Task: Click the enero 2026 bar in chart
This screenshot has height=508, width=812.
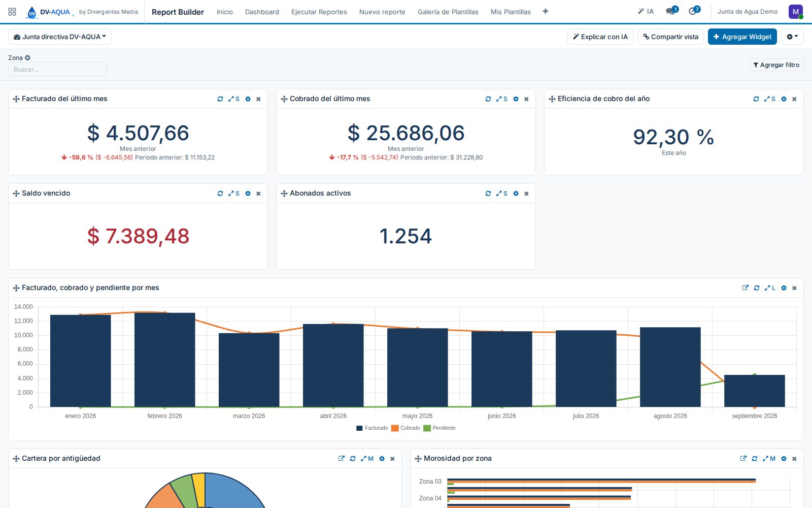Action: (80, 361)
